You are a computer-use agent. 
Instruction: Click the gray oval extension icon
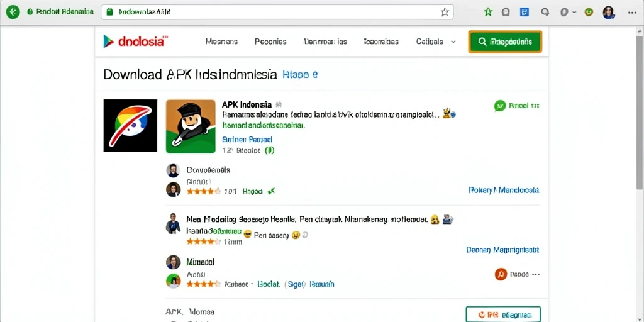pos(564,13)
